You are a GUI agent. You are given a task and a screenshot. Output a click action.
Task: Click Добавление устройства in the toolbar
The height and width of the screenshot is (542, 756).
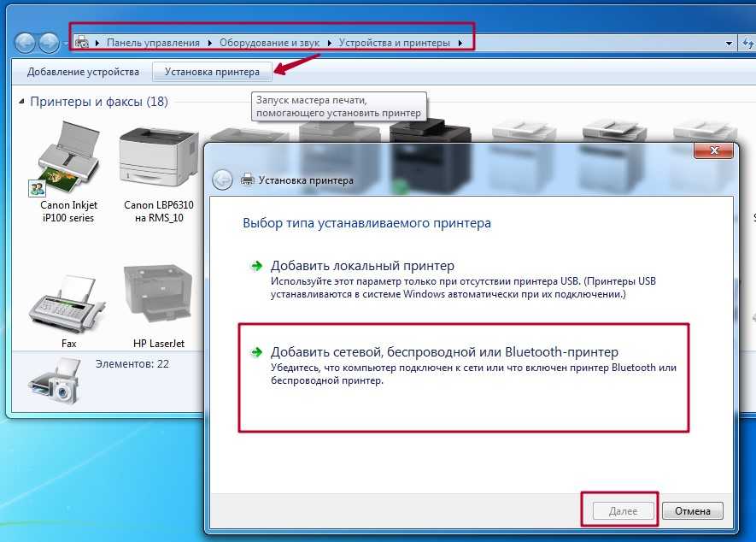[83, 72]
